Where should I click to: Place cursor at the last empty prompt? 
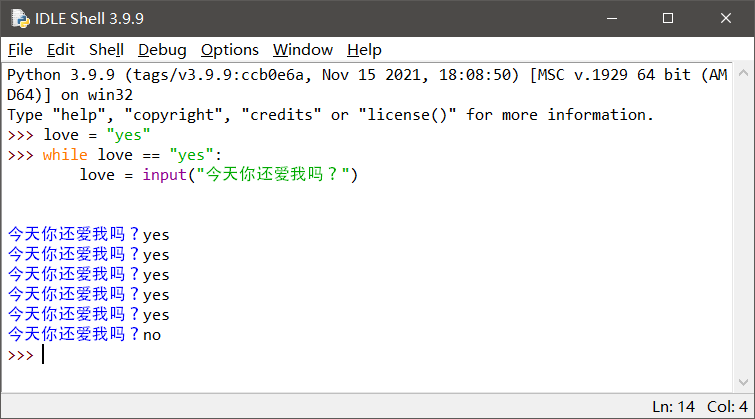[x=43, y=354]
